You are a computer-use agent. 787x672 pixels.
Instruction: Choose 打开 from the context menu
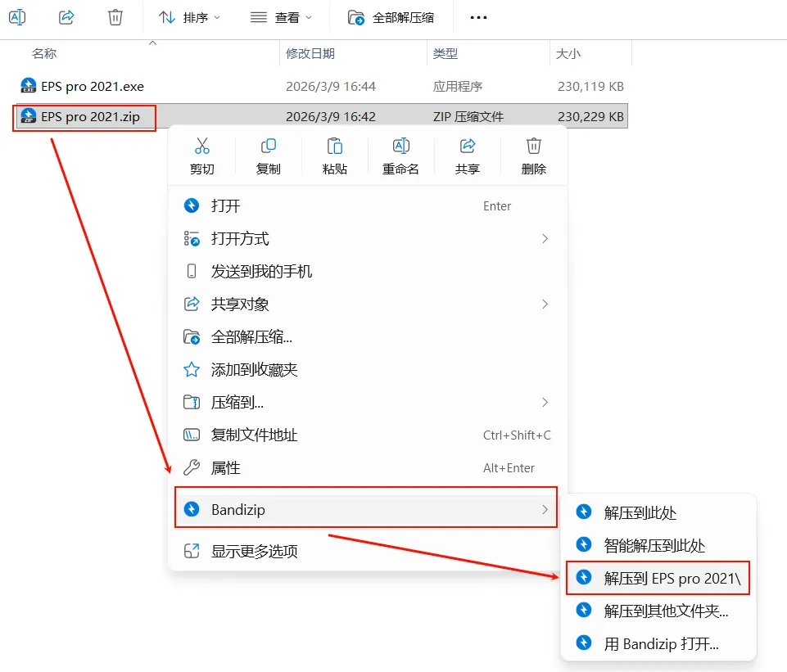coord(368,205)
